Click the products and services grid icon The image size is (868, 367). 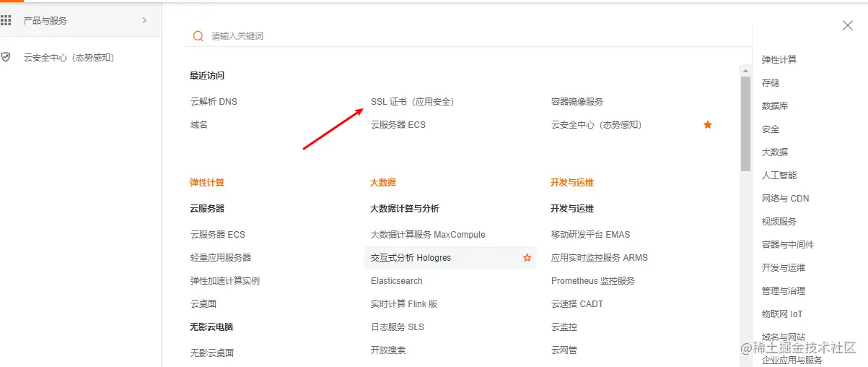coord(6,20)
